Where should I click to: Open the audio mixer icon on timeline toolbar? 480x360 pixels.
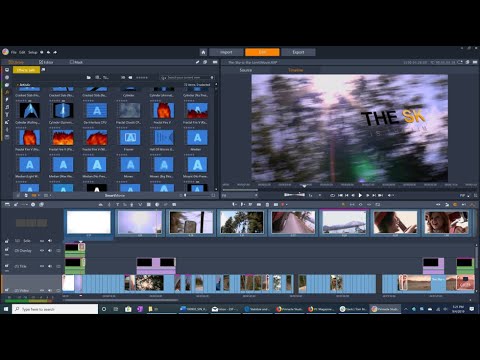[100, 204]
